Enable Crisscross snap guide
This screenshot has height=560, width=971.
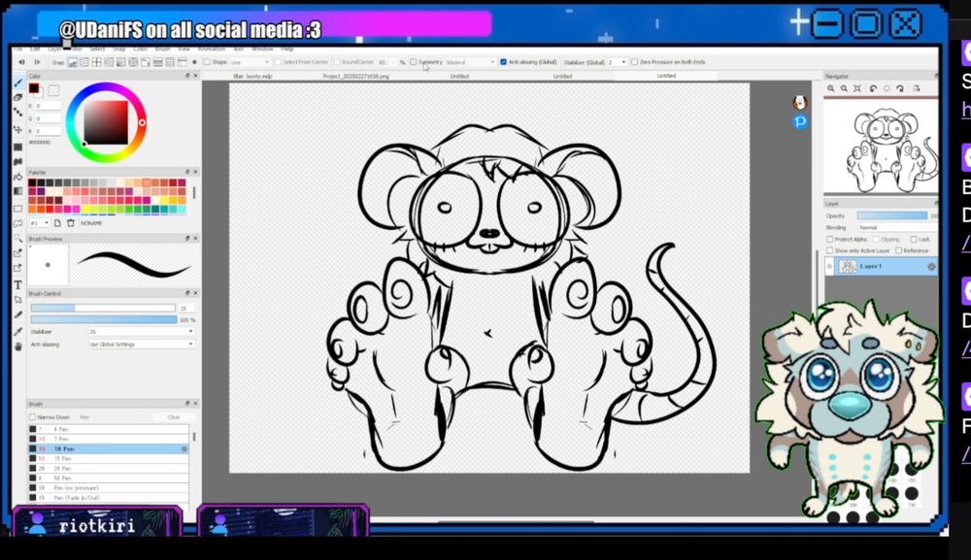pyautogui.click(x=96, y=62)
